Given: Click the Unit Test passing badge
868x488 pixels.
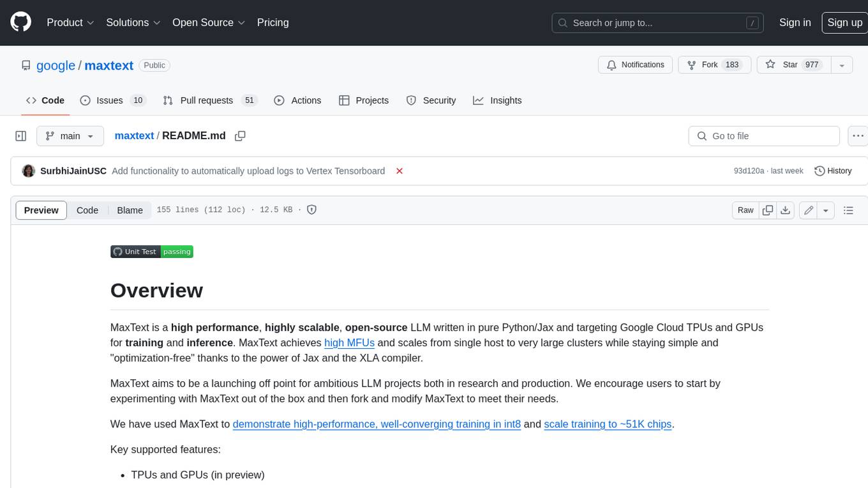Looking at the screenshot, I should pos(152,252).
